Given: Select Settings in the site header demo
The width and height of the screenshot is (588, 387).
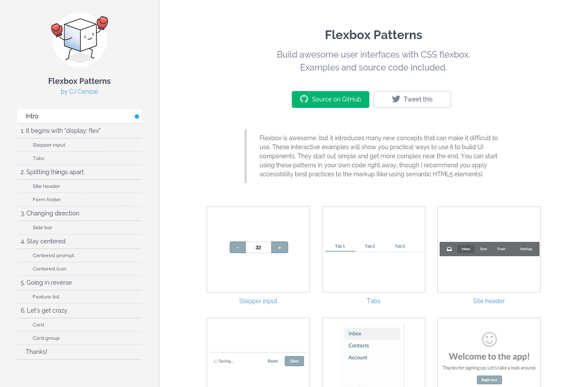Looking at the screenshot, I should point(526,248).
